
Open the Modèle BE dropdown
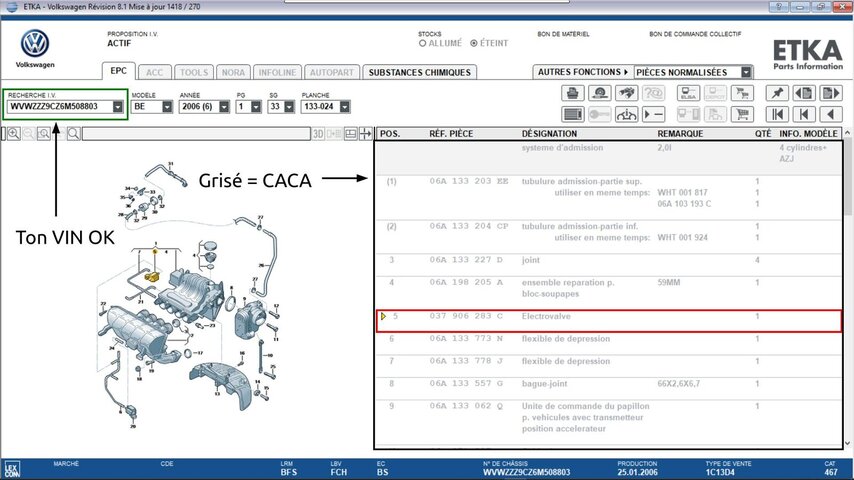[167, 107]
